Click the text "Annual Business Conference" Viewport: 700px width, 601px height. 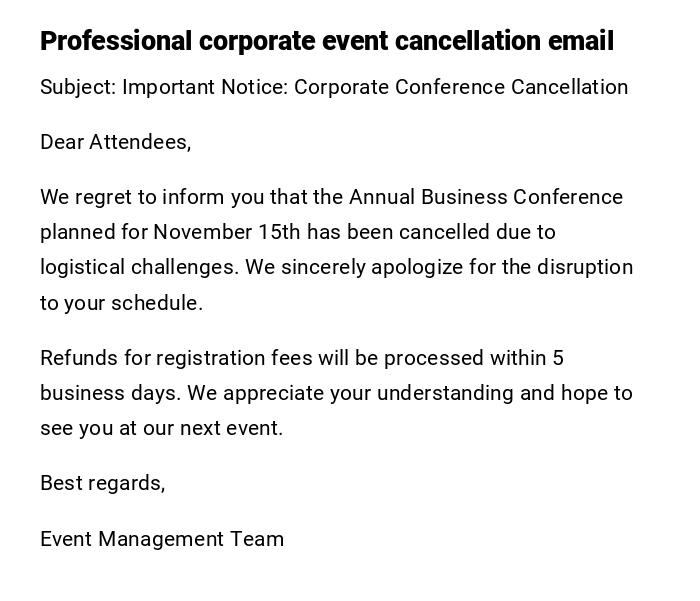pos(485,197)
